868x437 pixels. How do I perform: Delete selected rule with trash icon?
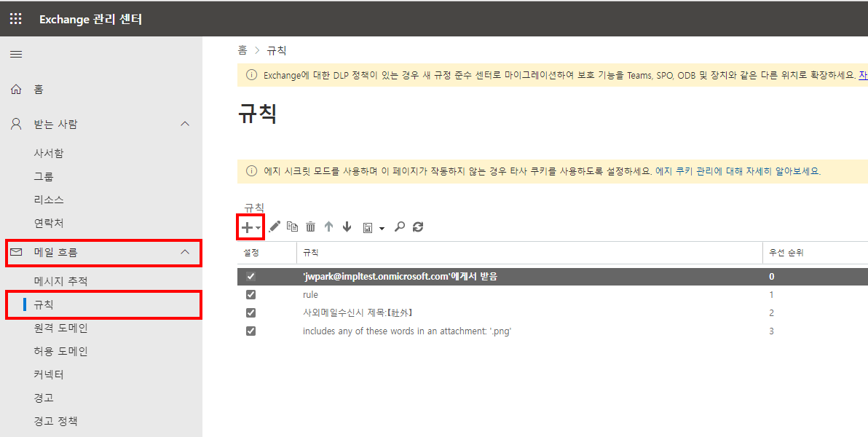point(310,227)
